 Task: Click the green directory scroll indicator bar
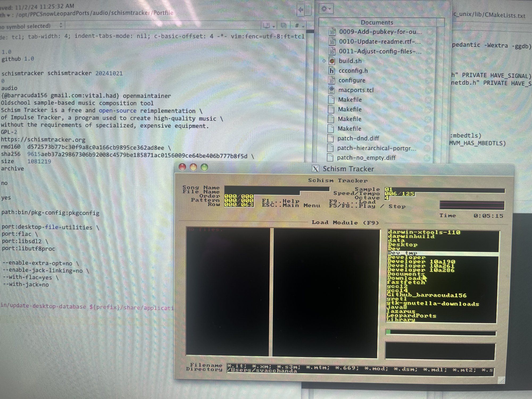pyautogui.click(x=388, y=332)
